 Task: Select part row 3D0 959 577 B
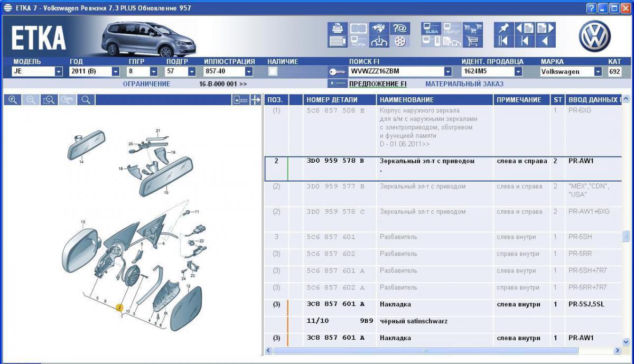443,193
